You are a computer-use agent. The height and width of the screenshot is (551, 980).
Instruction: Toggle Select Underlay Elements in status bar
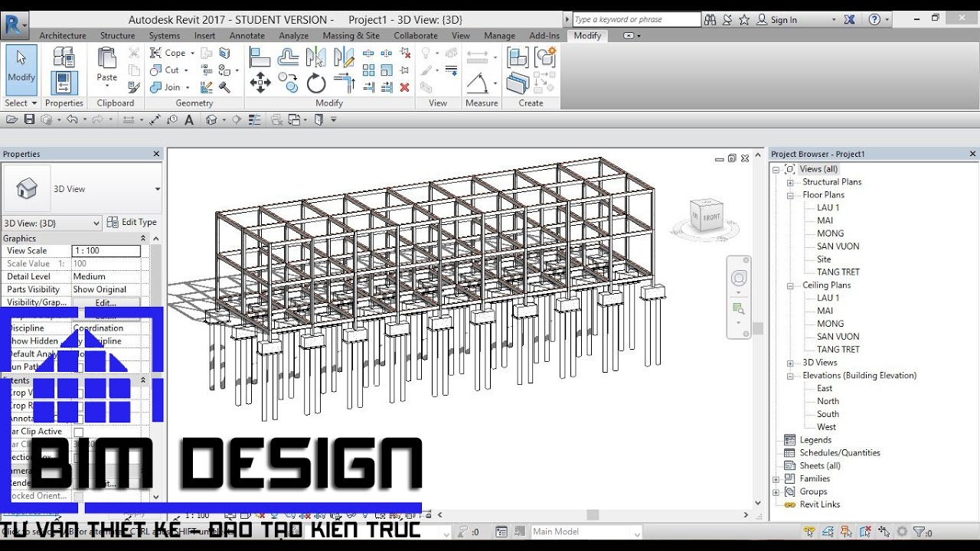pos(828,532)
